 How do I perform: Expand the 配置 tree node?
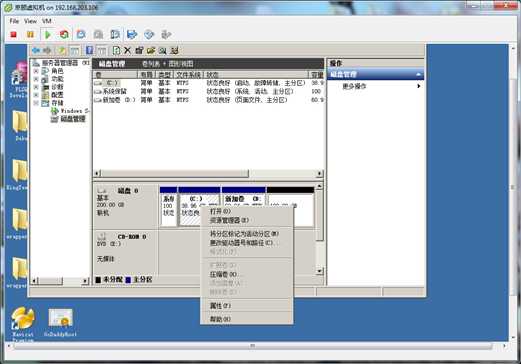pyautogui.click(x=36, y=95)
